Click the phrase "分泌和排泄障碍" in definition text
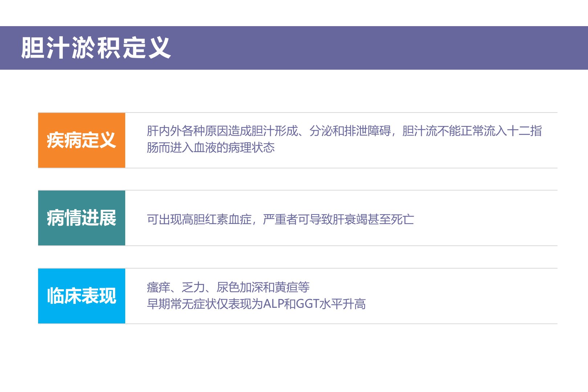 click(350, 131)
